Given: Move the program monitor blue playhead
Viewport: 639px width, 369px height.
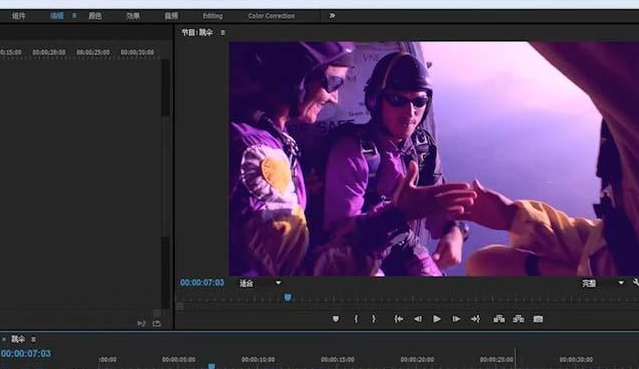Looking at the screenshot, I should (x=288, y=297).
